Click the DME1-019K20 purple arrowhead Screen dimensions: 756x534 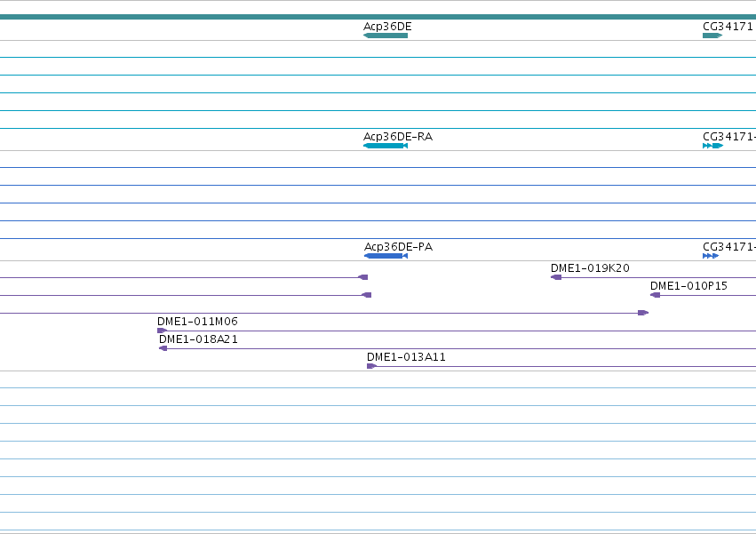[556, 277]
